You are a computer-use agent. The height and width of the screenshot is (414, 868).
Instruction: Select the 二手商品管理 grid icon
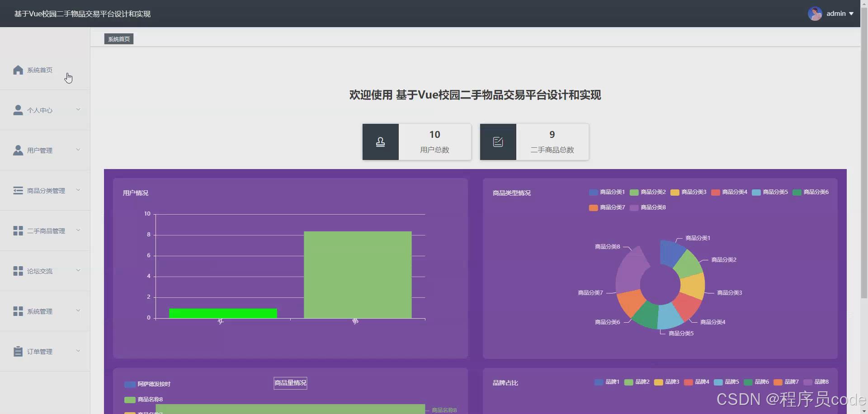(x=18, y=231)
